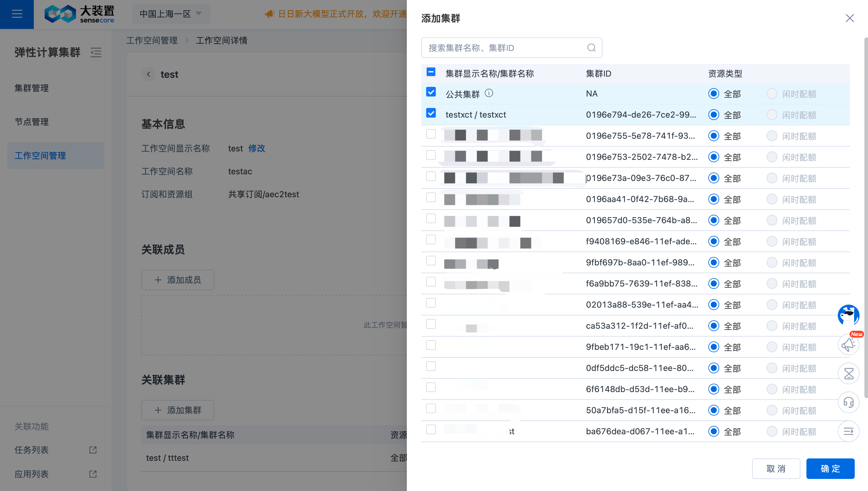Click the test / tttest cluster row
The width and height of the screenshot is (868, 491).
click(274, 458)
